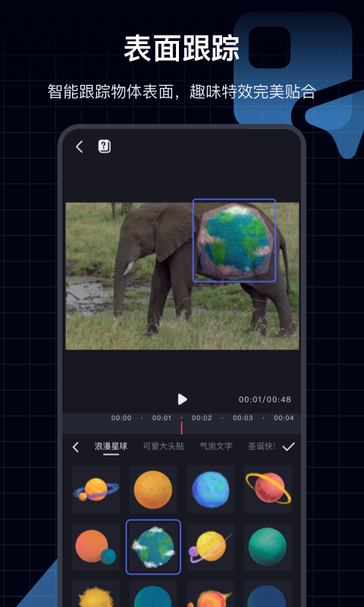
Task: Click the red playhead on timeline
Action: (x=181, y=428)
